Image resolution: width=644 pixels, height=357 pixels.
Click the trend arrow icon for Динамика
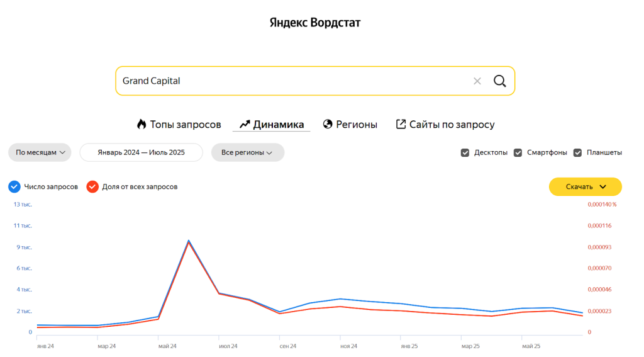coord(245,124)
